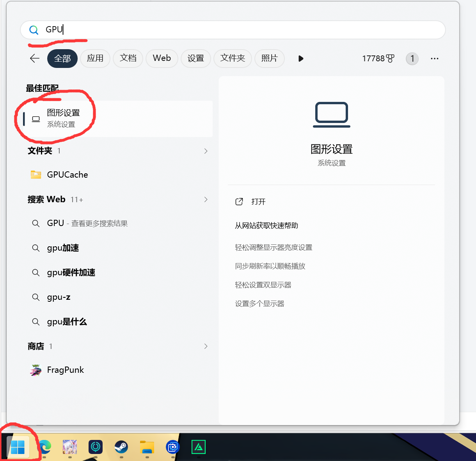Open the FragPunk store result
The image size is (476, 461).
tap(117, 370)
